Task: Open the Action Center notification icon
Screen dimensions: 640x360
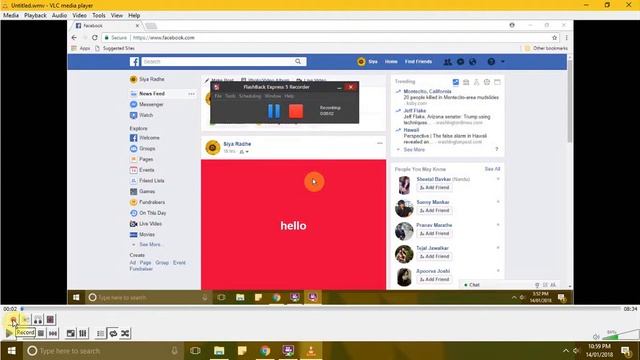Action: tap(625, 351)
